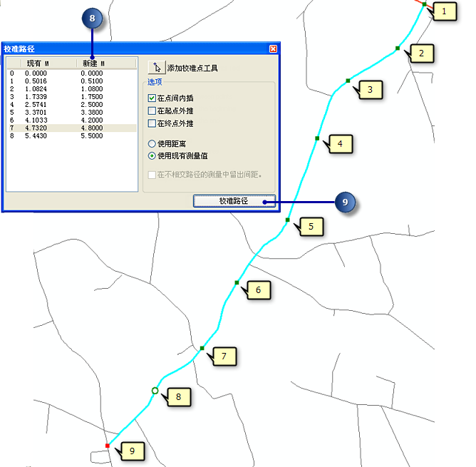
Task: Select the Add Calibration Points tool icon
Action: [157, 67]
